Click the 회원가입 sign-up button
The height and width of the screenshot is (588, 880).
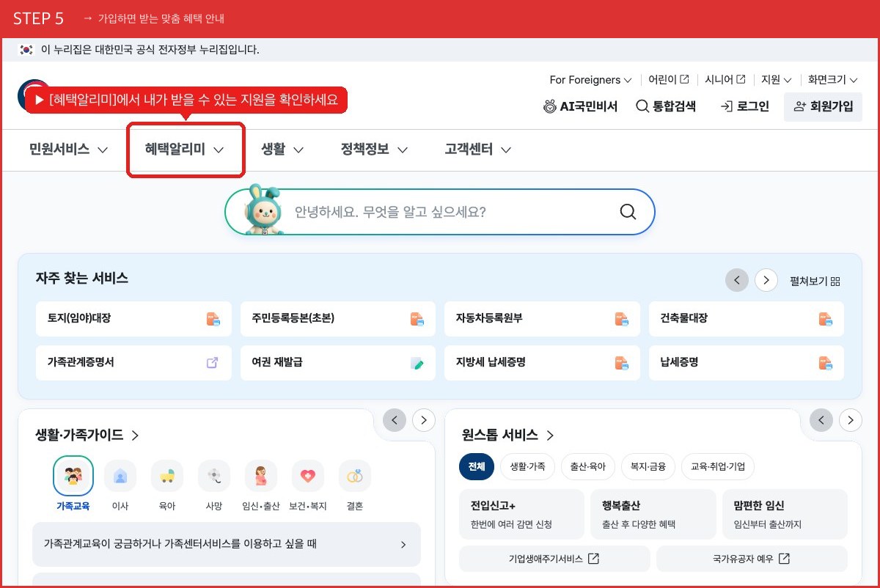tap(823, 106)
